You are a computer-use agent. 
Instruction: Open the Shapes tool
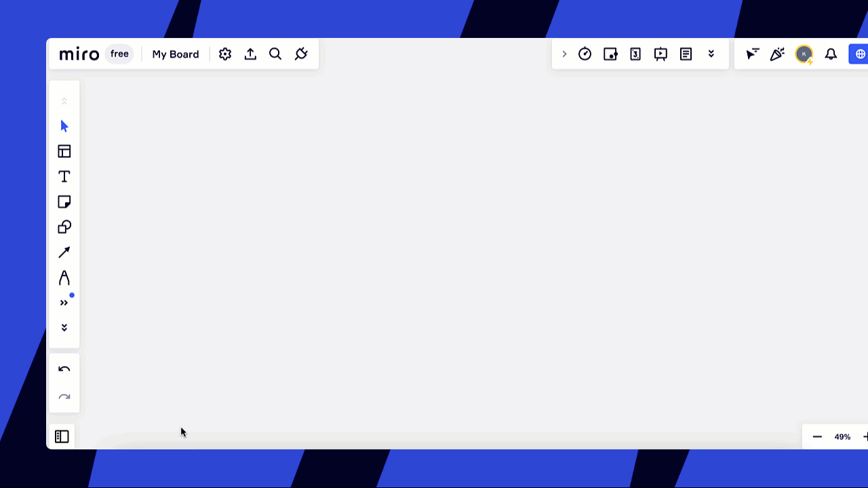click(64, 226)
